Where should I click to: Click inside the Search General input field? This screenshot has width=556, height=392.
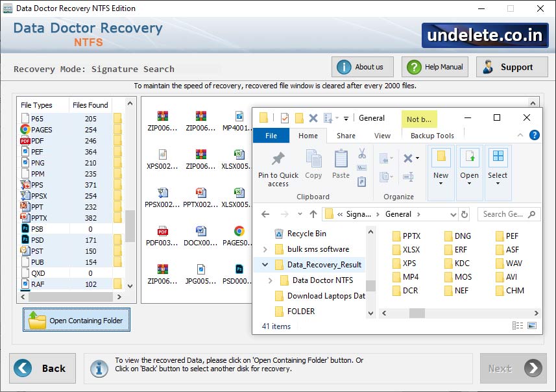pos(508,214)
